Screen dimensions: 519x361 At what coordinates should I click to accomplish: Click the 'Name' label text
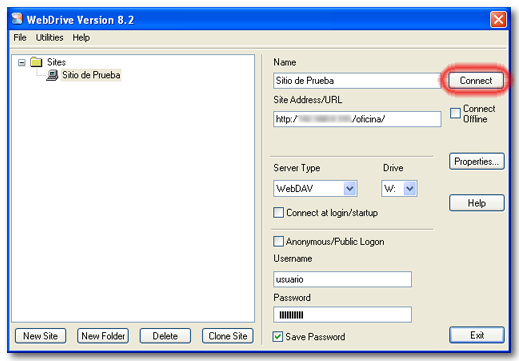click(x=285, y=62)
